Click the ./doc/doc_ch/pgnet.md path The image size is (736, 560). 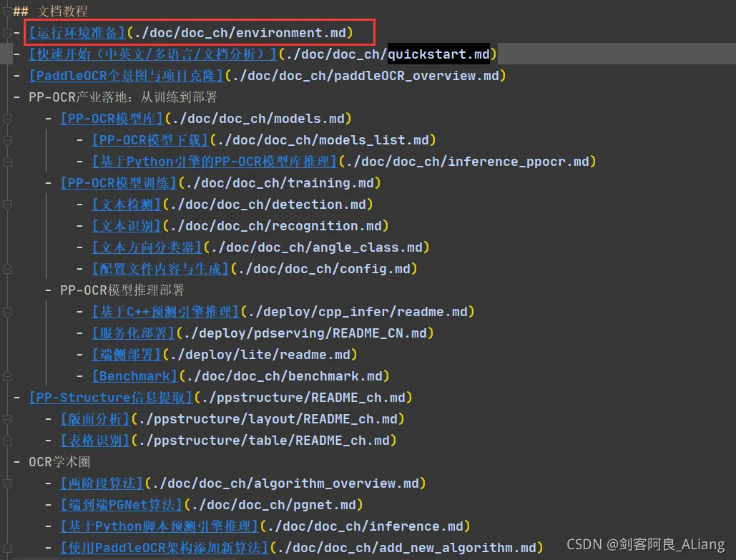[x=274, y=505]
